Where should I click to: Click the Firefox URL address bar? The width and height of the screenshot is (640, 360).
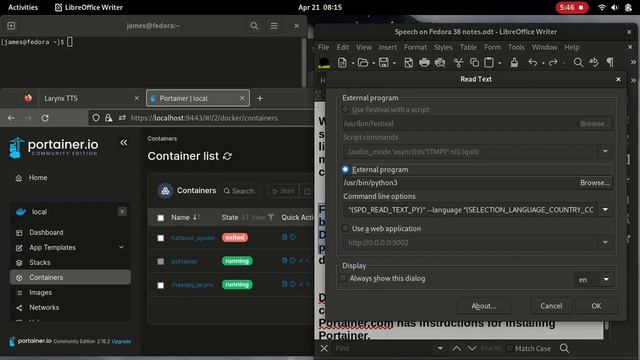pos(204,118)
